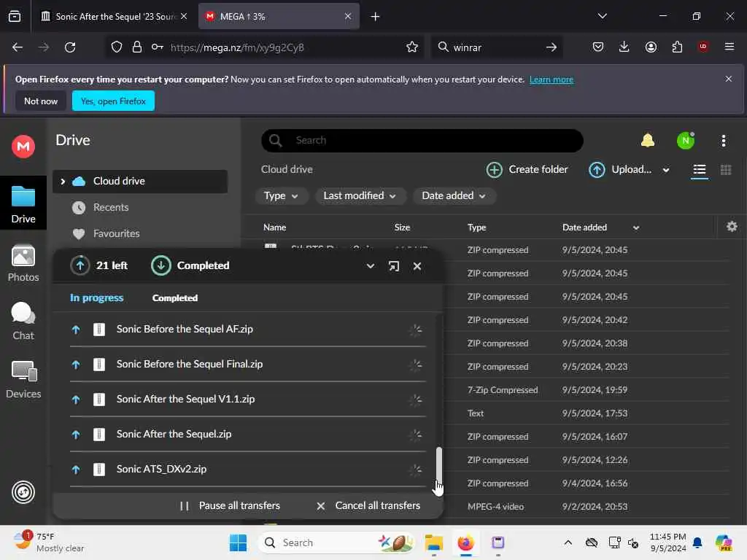The width and height of the screenshot is (747, 560).
Task: Switch to the Completed transfers tab
Action: pyautogui.click(x=175, y=298)
